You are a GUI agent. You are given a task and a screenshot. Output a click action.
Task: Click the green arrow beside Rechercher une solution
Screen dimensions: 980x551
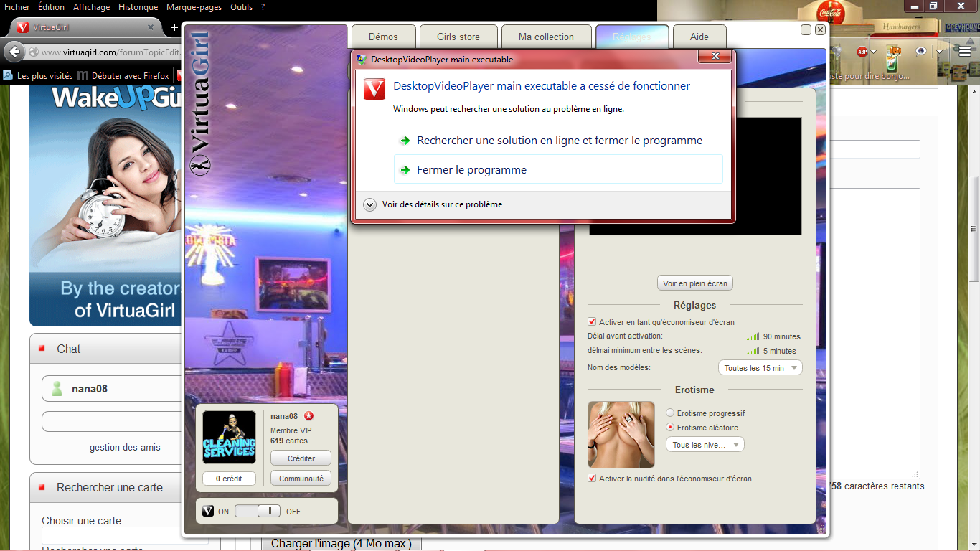tap(405, 141)
